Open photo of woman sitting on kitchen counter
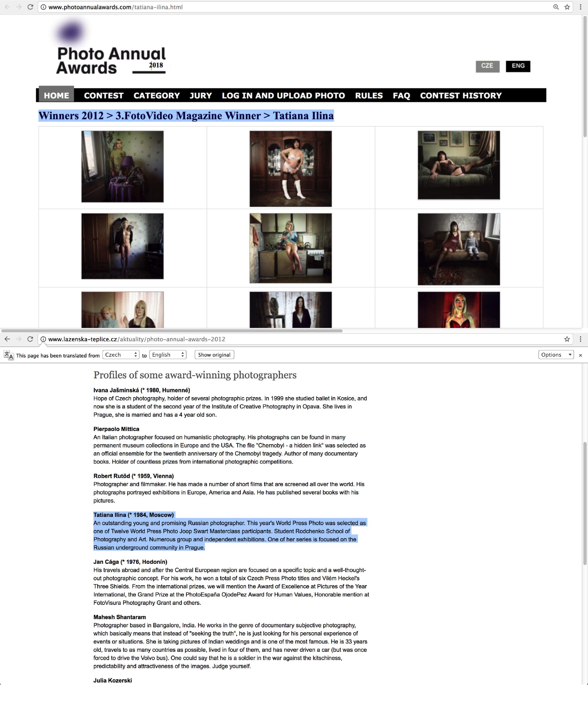 click(x=291, y=248)
